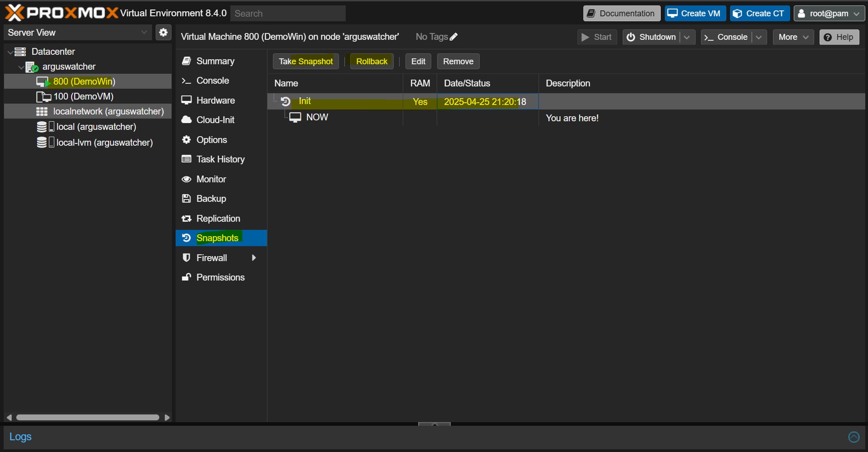Screen dimensions: 868x452
Task: Click the Edit snapshot button
Action: (418, 62)
